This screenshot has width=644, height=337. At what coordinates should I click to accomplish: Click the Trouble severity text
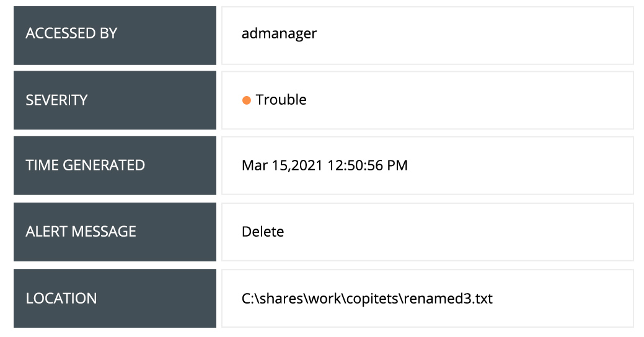pyautogui.click(x=281, y=100)
